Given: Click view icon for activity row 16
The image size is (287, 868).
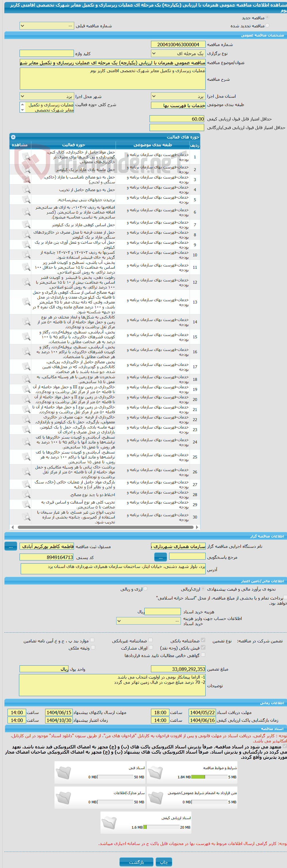Looking at the screenshot, I should pyautogui.click(x=26, y=352).
